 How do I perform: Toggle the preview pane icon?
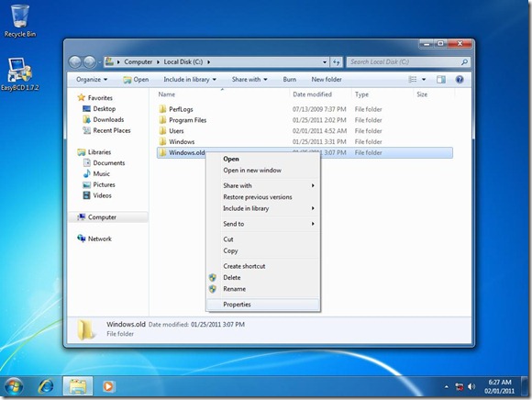[x=441, y=80]
